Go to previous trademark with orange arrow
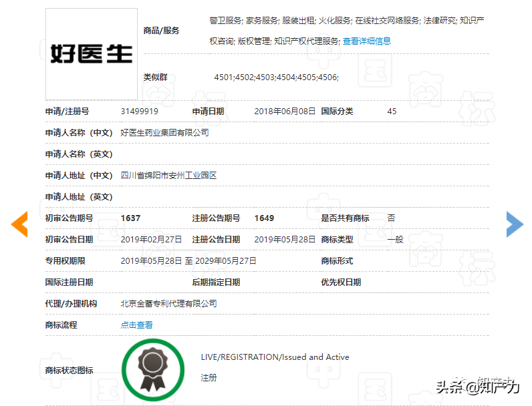Viewport: 532px width, 406px height. click(x=19, y=224)
